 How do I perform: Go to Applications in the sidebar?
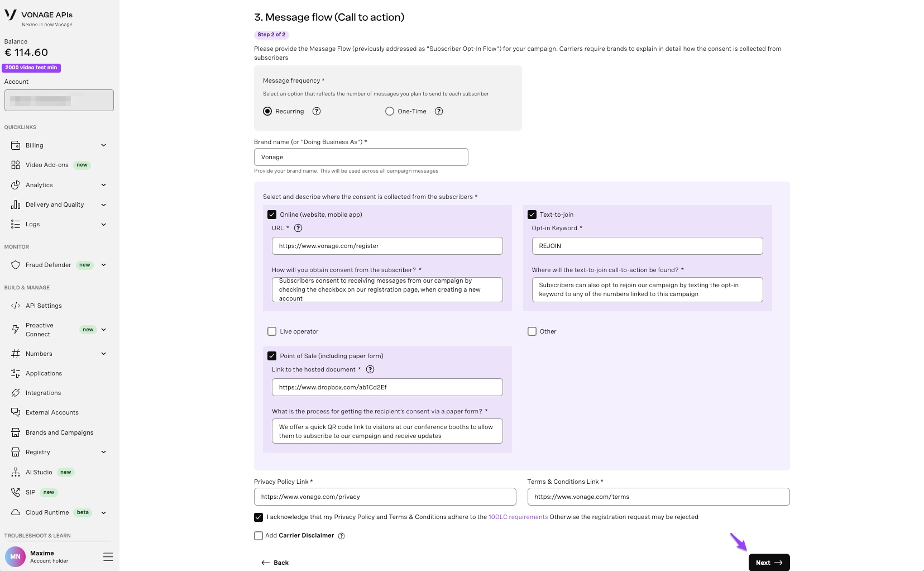(44, 373)
